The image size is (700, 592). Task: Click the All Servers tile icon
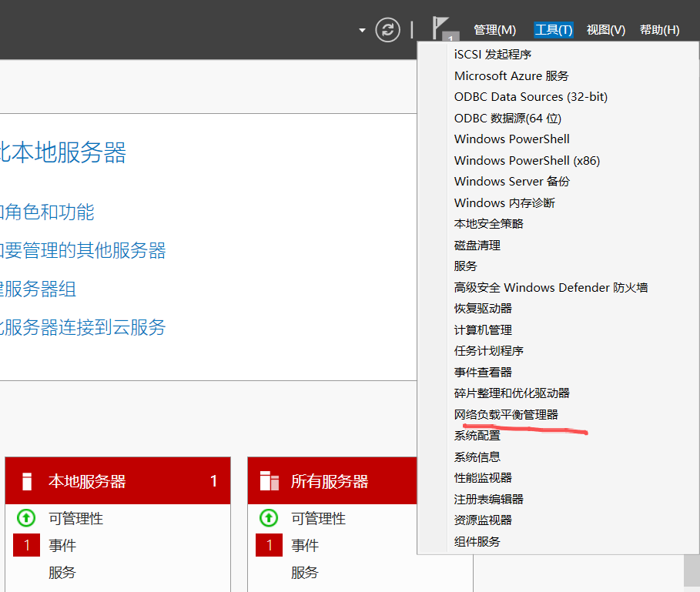point(270,482)
